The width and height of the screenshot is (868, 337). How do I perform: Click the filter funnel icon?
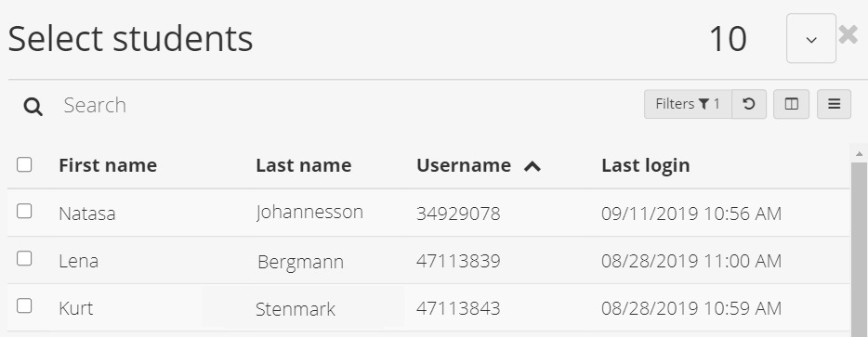[x=704, y=104]
